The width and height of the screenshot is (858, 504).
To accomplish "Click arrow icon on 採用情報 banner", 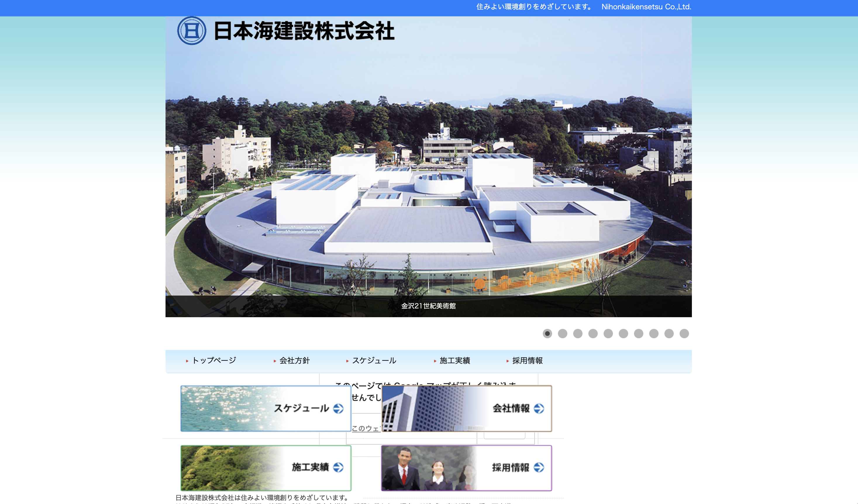I will click(x=539, y=467).
